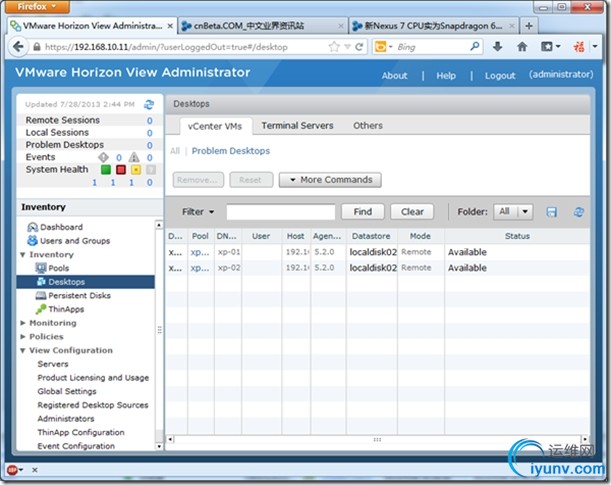This screenshot has height=485, width=611.
Task: Open Firefox downloads
Action: tap(497, 47)
